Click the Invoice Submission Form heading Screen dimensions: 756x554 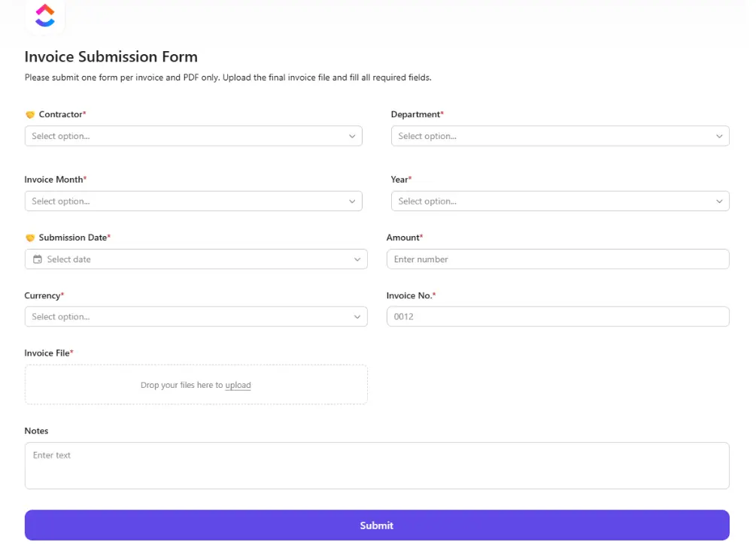(111, 57)
